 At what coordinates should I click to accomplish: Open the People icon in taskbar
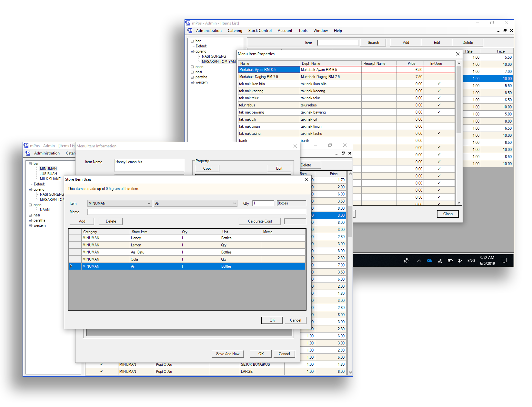click(406, 261)
